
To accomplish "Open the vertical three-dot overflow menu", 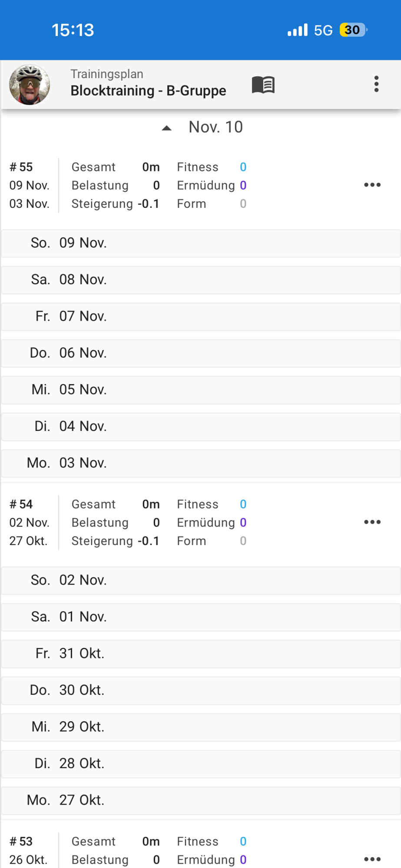I will tap(376, 84).
